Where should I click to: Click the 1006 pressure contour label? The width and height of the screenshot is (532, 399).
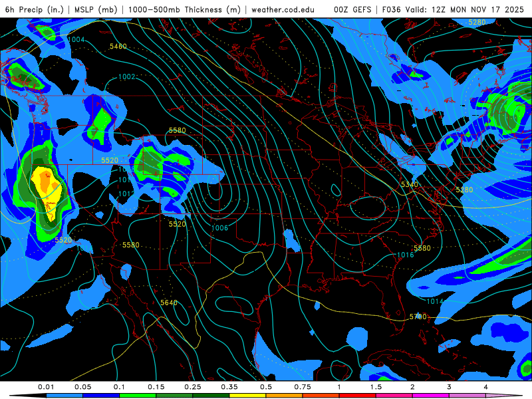pyautogui.click(x=219, y=227)
